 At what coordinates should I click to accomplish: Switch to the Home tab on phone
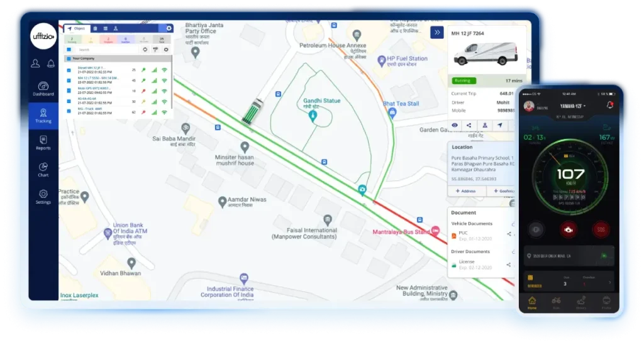pyautogui.click(x=532, y=302)
